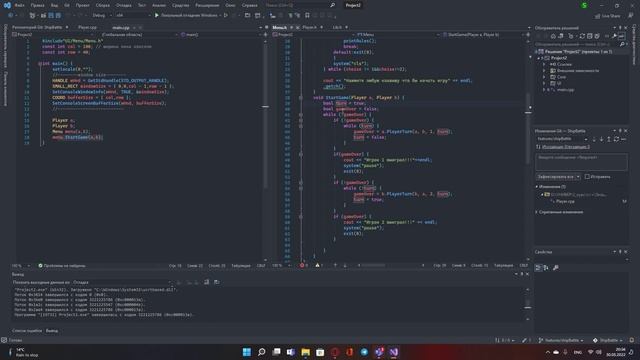Select the UI folder in Solution Explorer

click(x=559, y=83)
